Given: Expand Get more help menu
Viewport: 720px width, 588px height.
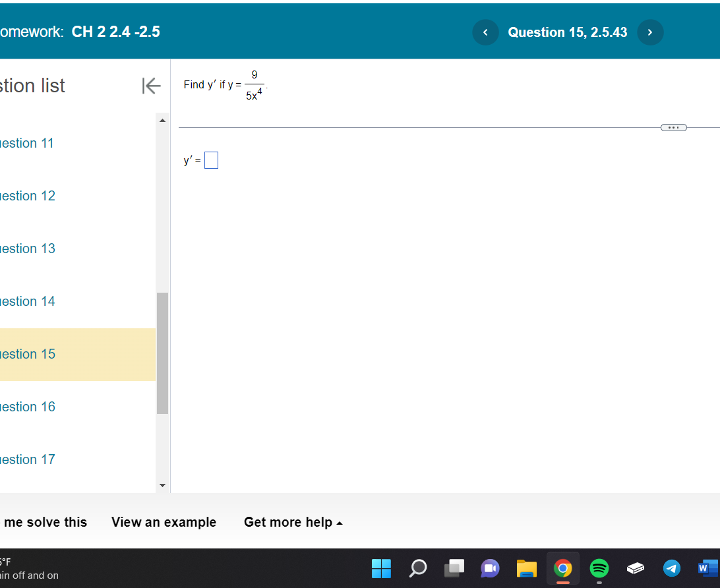Looking at the screenshot, I should (293, 522).
